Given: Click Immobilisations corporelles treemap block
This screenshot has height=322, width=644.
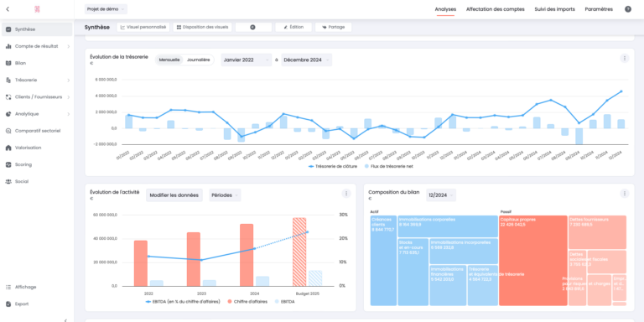Looking at the screenshot, I should tap(448, 226).
